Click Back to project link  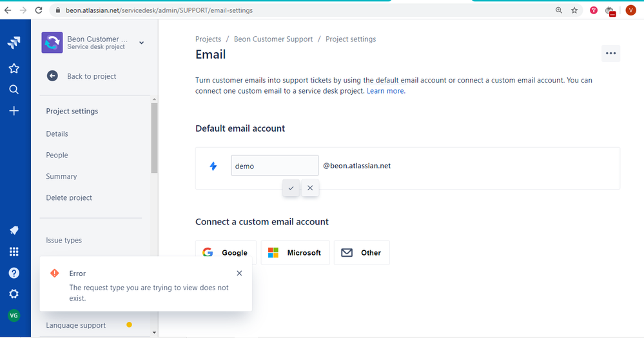point(92,76)
